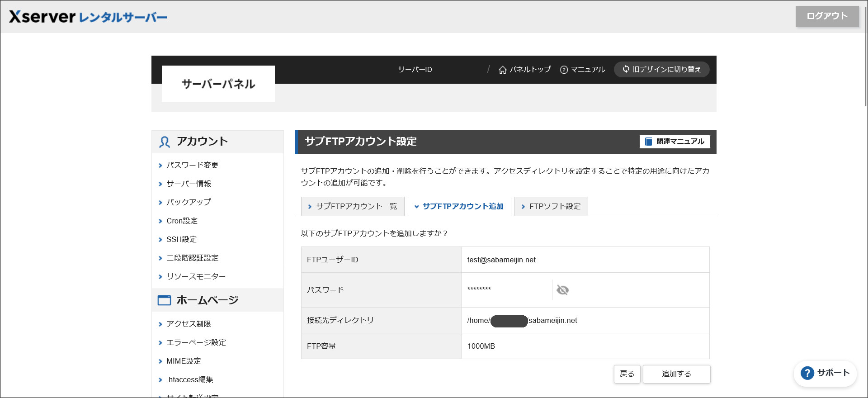868x398 pixels.
Task: Confirm with 追加する button
Action: (676, 374)
